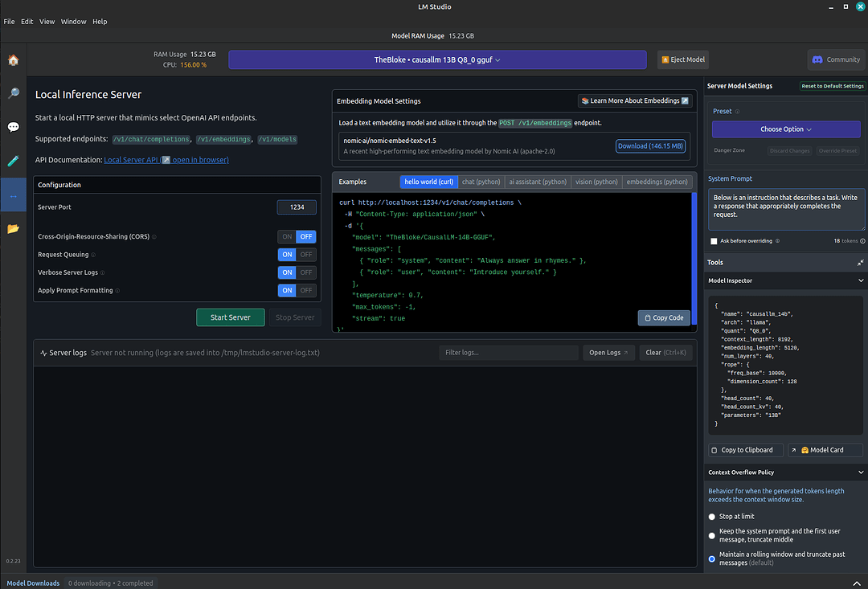Check Ask before overriding system prompt
The image size is (868, 589).
(713, 239)
